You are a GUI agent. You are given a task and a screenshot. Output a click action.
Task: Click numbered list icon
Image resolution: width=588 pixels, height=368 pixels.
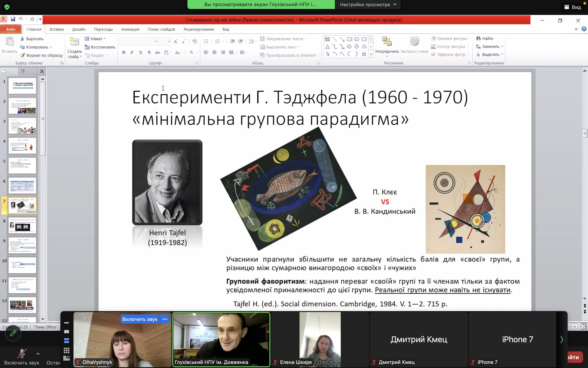(x=218, y=42)
